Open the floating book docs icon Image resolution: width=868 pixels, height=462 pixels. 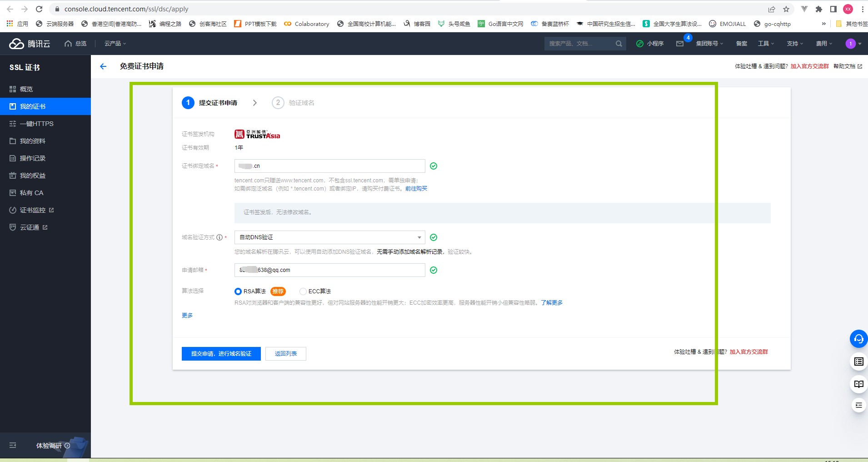(858, 384)
